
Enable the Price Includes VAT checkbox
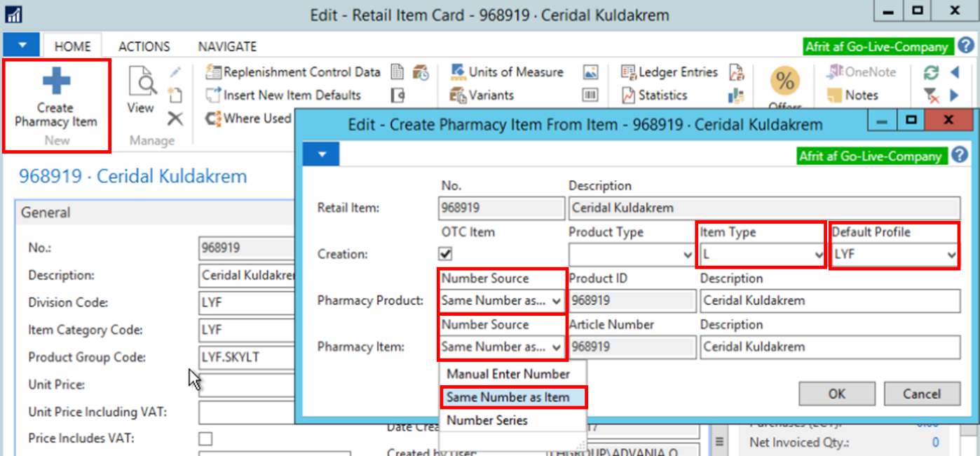click(205, 438)
